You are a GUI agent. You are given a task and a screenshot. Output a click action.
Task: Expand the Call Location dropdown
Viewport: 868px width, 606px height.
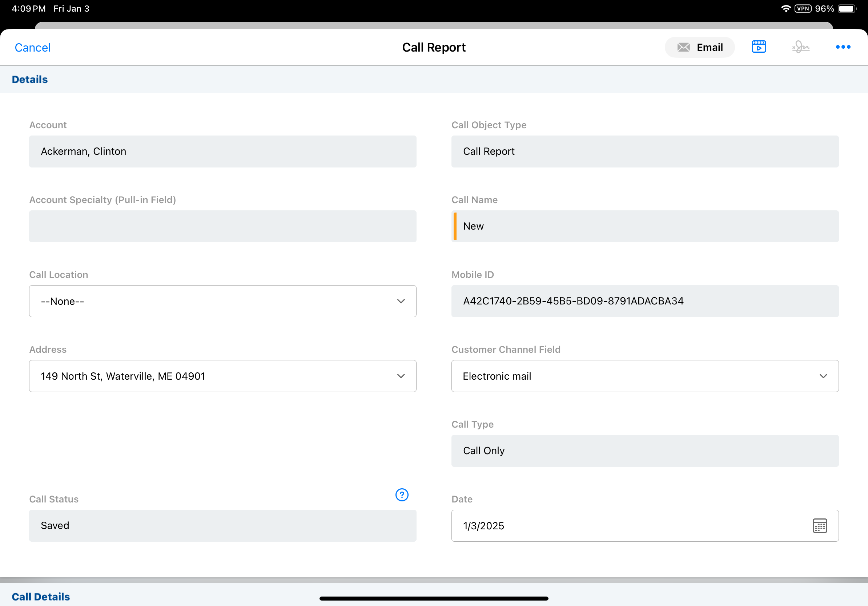click(x=223, y=301)
